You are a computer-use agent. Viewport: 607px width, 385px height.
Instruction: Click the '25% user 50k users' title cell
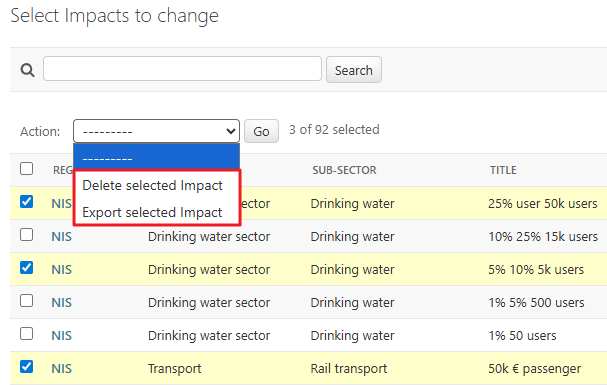click(x=543, y=204)
